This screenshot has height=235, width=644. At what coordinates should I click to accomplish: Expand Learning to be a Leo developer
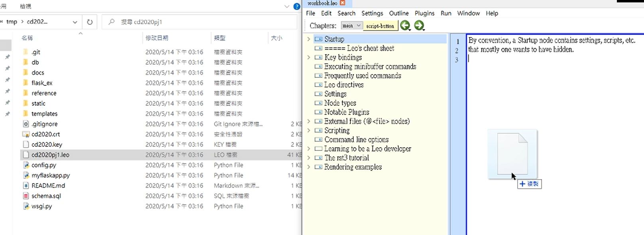309,149
